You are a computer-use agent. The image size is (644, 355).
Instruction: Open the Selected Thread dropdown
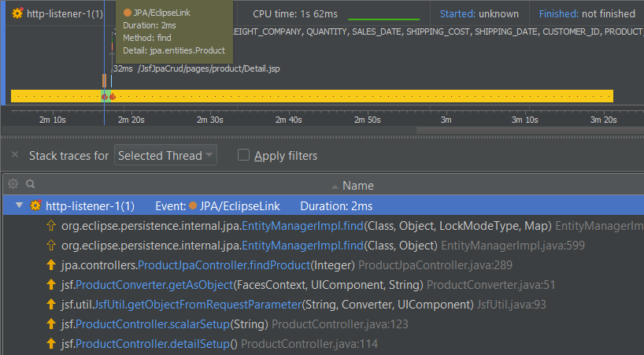(165, 155)
